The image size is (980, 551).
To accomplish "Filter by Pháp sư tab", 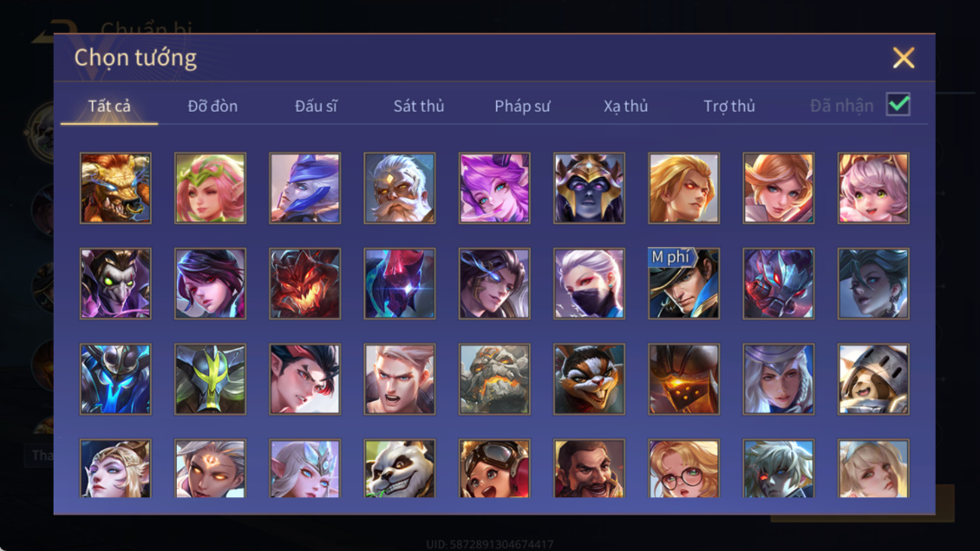I will pyautogui.click(x=522, y=106).
